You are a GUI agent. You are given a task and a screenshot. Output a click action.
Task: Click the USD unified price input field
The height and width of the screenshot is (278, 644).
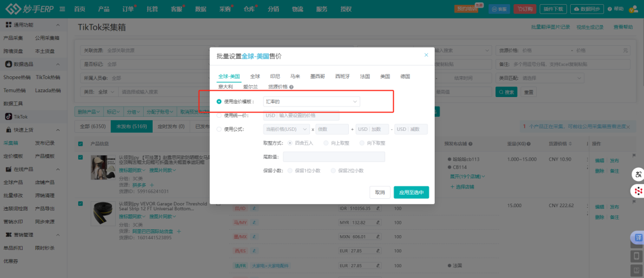pos(301,115)
